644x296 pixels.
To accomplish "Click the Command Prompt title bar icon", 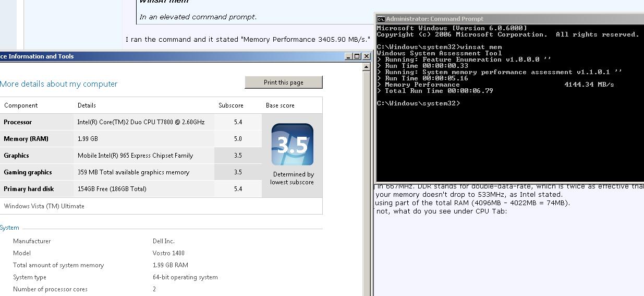I will coord(381,19).
